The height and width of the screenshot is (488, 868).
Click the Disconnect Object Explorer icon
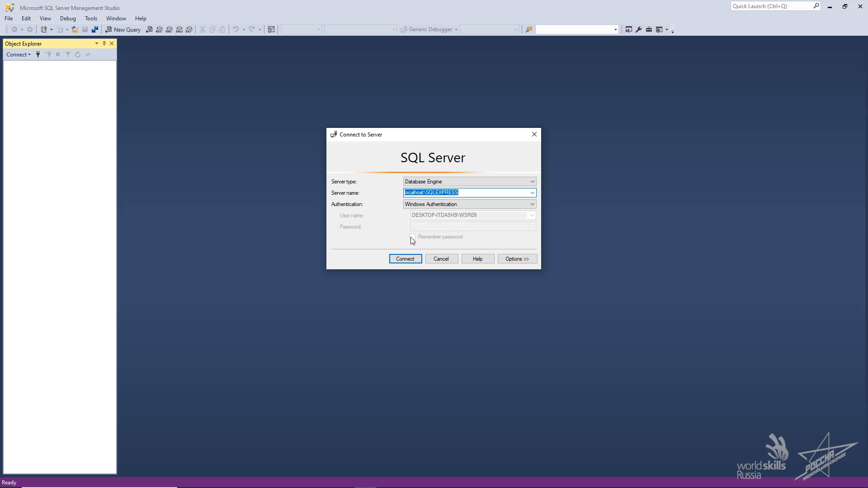pos(47,54)
